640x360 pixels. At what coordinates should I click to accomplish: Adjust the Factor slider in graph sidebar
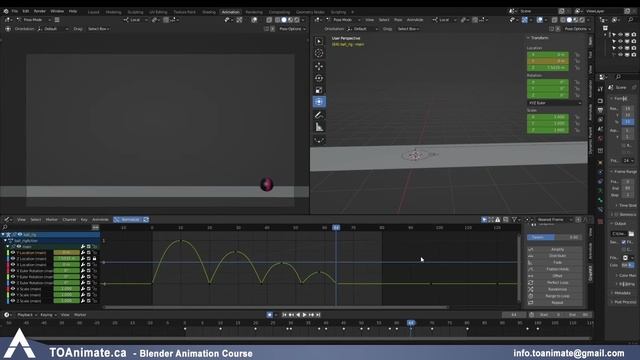click(554, 237)
